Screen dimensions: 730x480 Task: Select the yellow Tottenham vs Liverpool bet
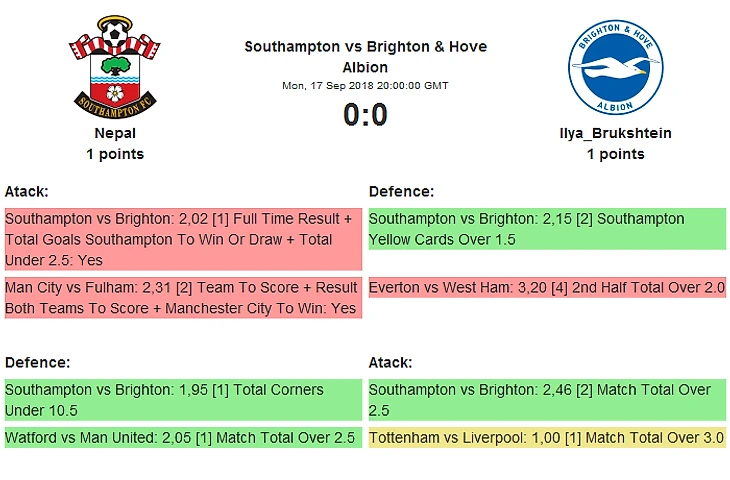coord(547,438)
